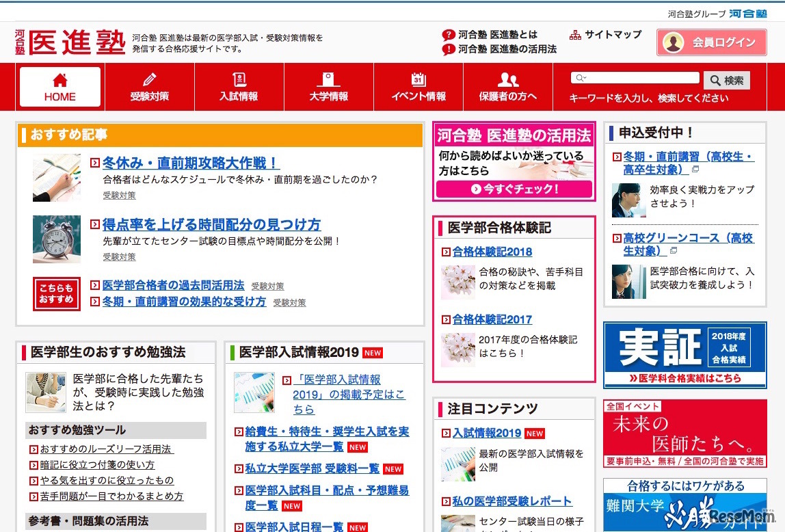The image size is (785, 532).
Task: Open 合格体験記2017 link
Action: pyautogui.click(x=492, y=319)
